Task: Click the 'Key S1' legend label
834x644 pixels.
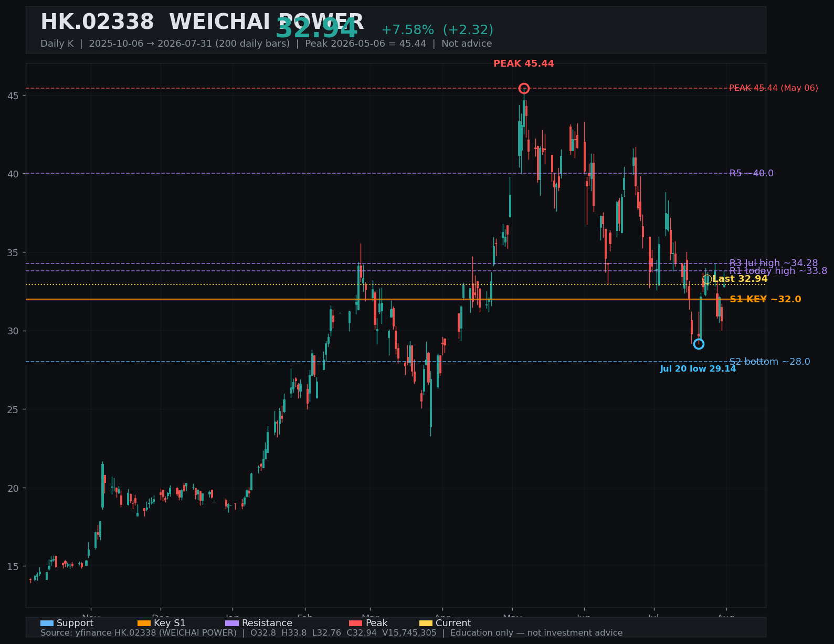Action: pos(170,623)
